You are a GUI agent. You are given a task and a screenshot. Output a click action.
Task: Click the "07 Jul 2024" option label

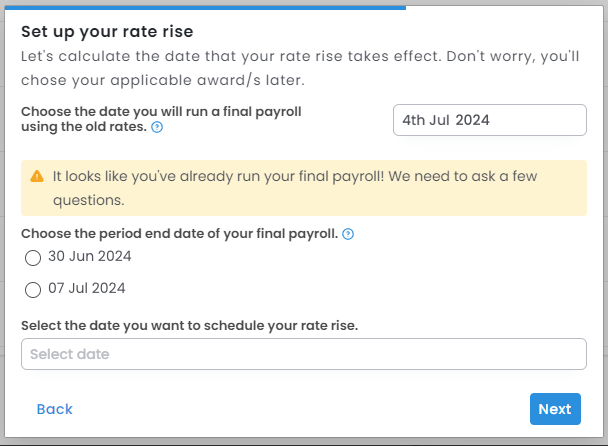point(86,289)
